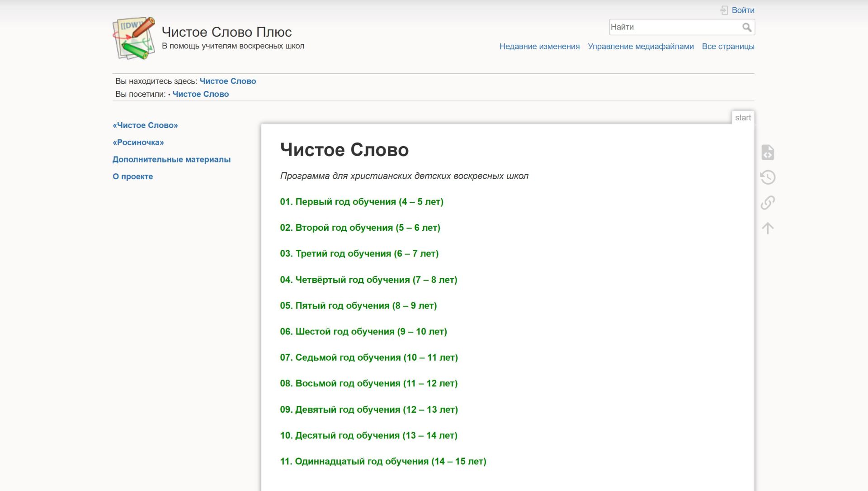Open 01. Первый год обучения link
Image resolution: width=868 pixels, height=491 pixels.
[x=362, y=202]
